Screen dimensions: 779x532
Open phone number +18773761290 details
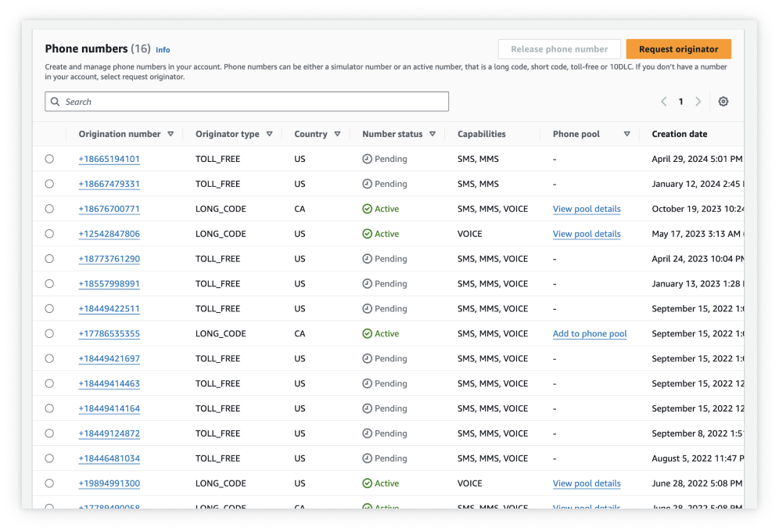pos(109,259)
